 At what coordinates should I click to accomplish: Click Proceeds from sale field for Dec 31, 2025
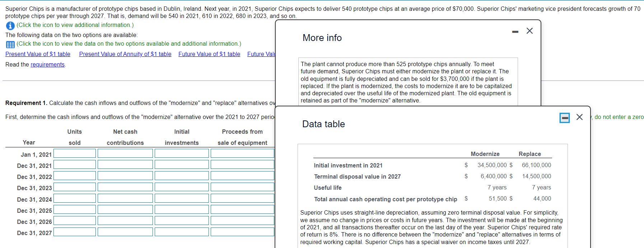point(242,210)
